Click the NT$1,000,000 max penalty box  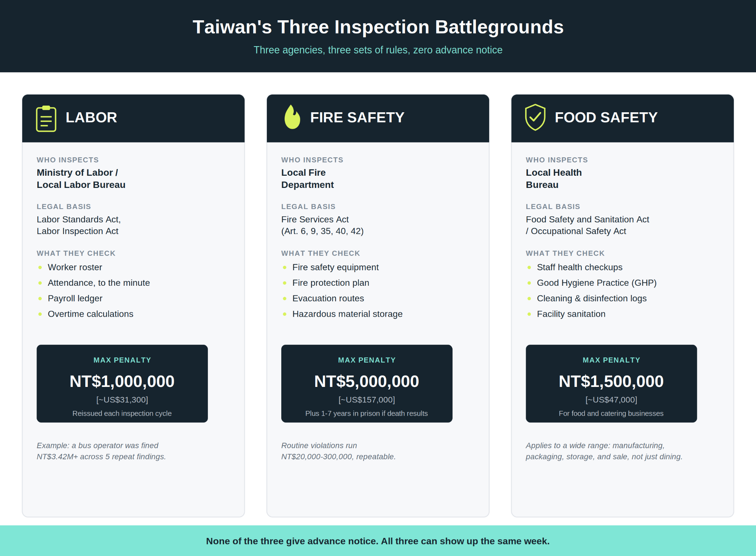click(122, 384)
